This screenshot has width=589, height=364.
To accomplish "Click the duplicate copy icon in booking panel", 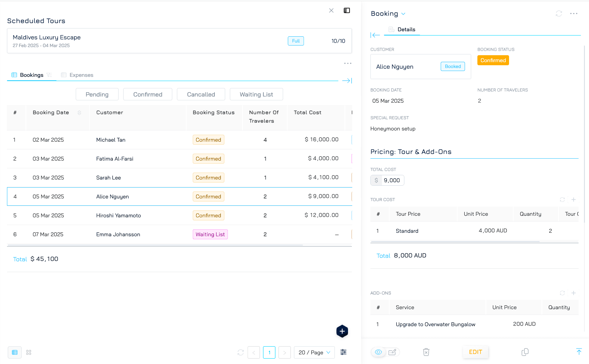I will pos(525,352).
